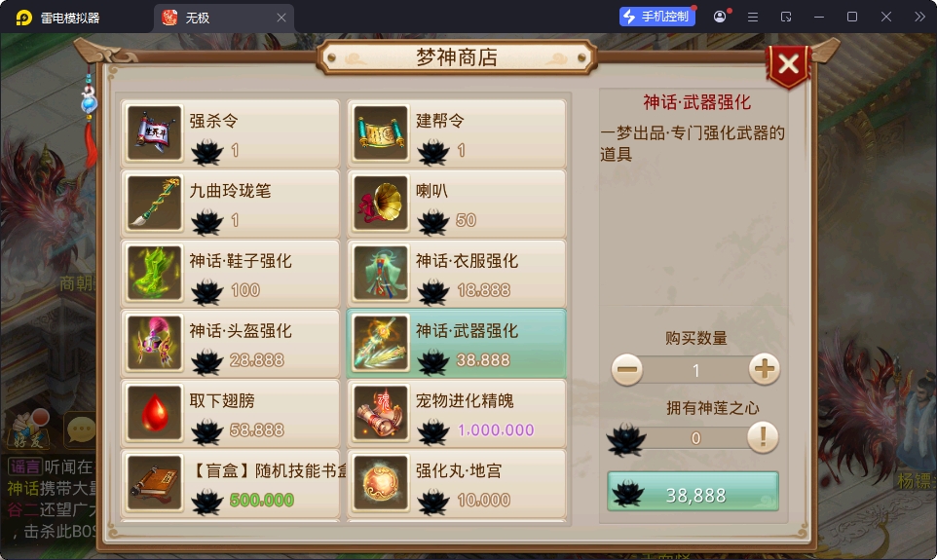Open the 神莲之心 exclamation info button
937x560 pixels.
pyautogui.click(x=763, y=437)
